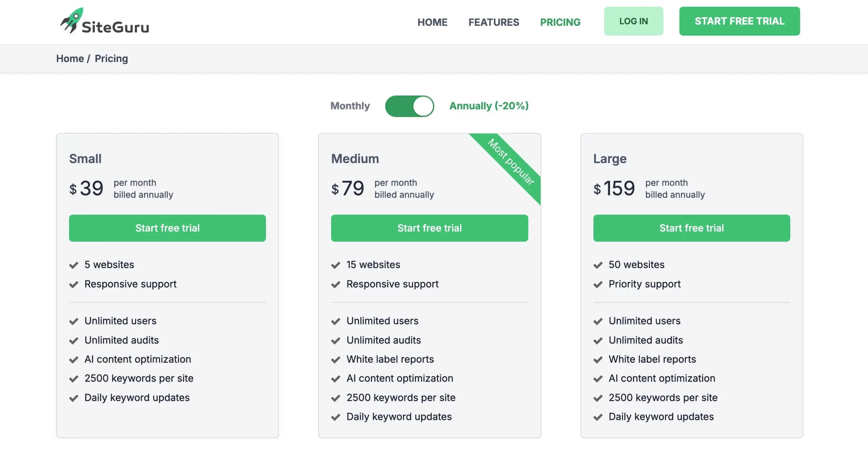Viewport: 868px width, 464px height.
Task: Open the HOME nav item
Action: (432, 22)
